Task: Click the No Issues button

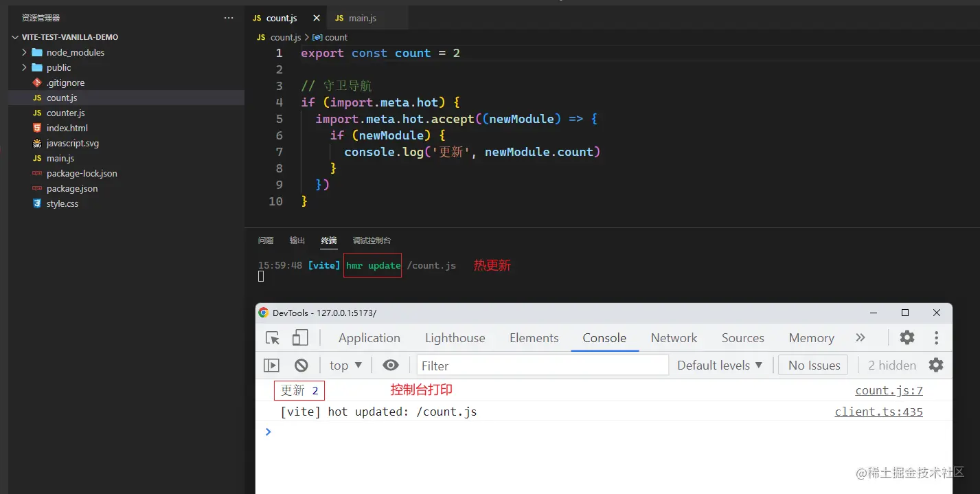Action: [x=814, y=366]
